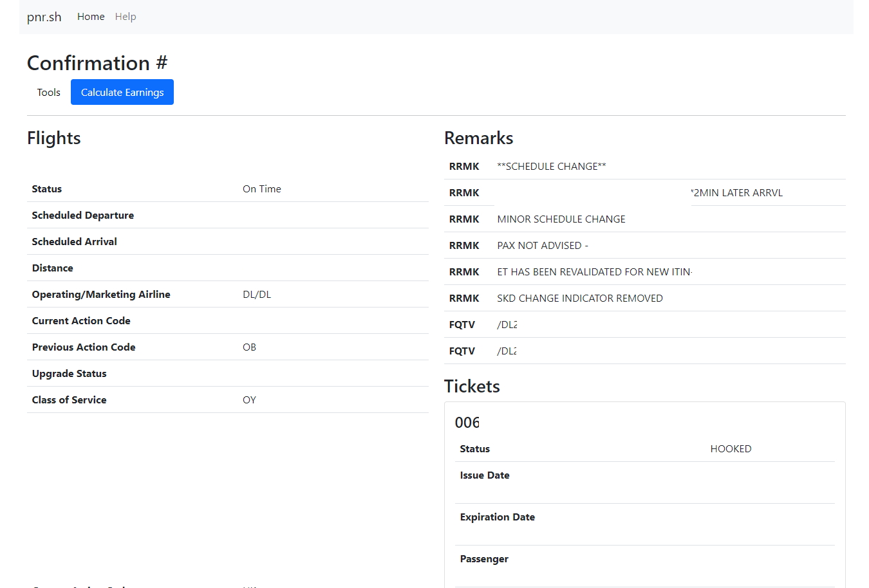Image resolution: width=869 pixels, height=588 pixels.
Task: Select the Flights section heading
Action: pyautogui.click(x=54, y=138)
